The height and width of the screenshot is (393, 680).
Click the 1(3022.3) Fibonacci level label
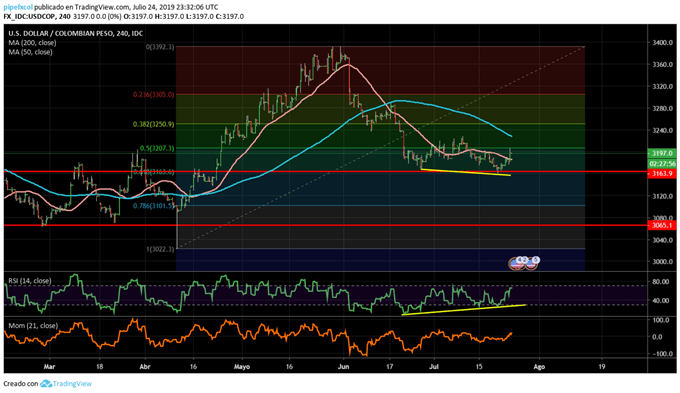[x=160, y=249]
